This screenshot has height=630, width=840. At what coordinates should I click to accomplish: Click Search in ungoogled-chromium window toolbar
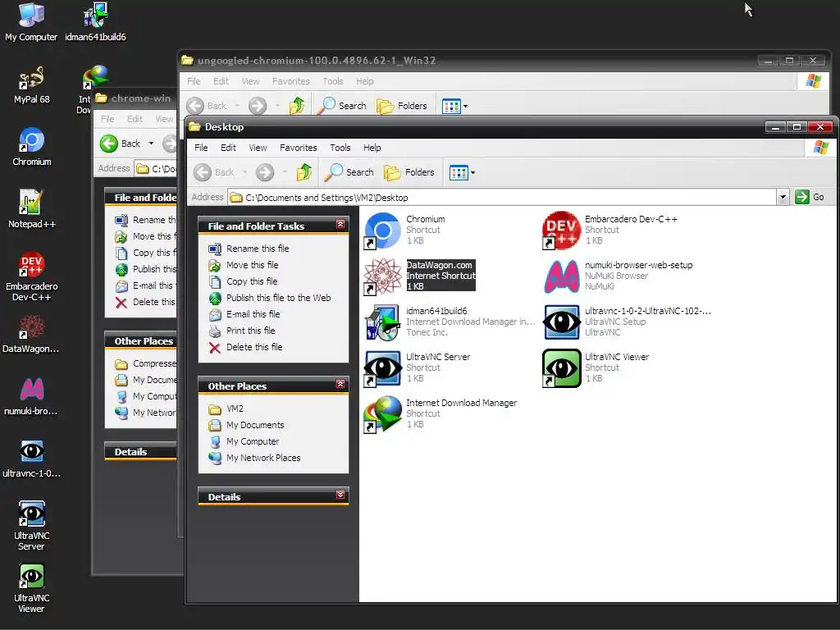[342, 106]
